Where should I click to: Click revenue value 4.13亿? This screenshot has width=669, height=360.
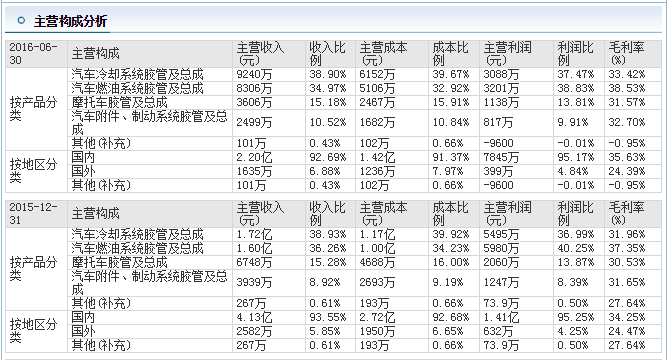[254, 317]
